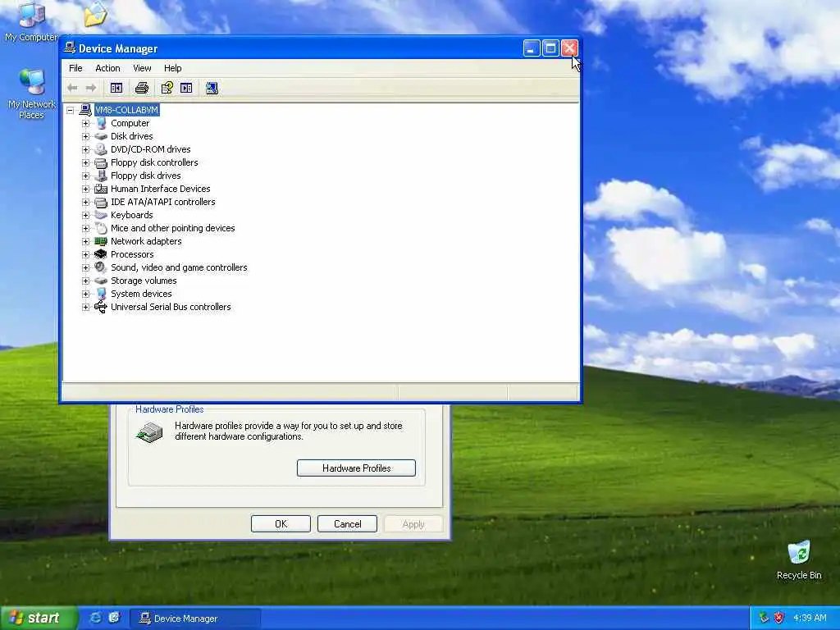Click Cancel in System Properties dialog
The width and height of the screenshot is (840, 630).
click(x=347, y=524)
